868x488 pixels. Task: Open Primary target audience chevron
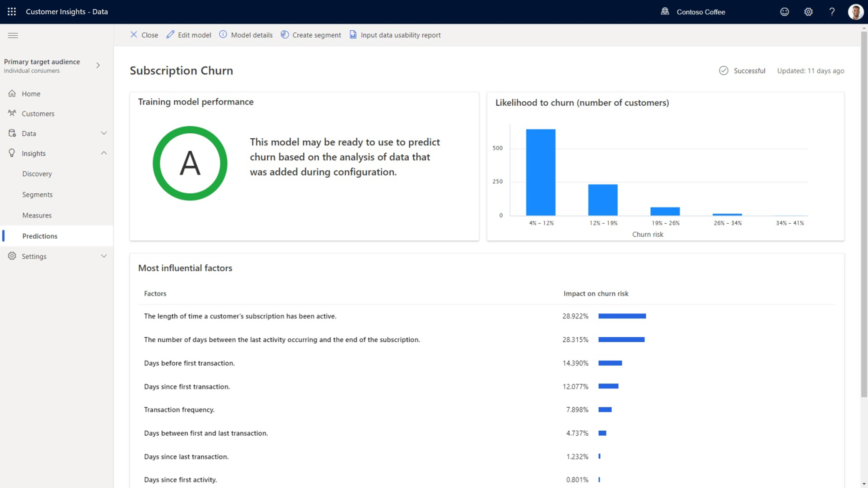click(x=98, y=65)
